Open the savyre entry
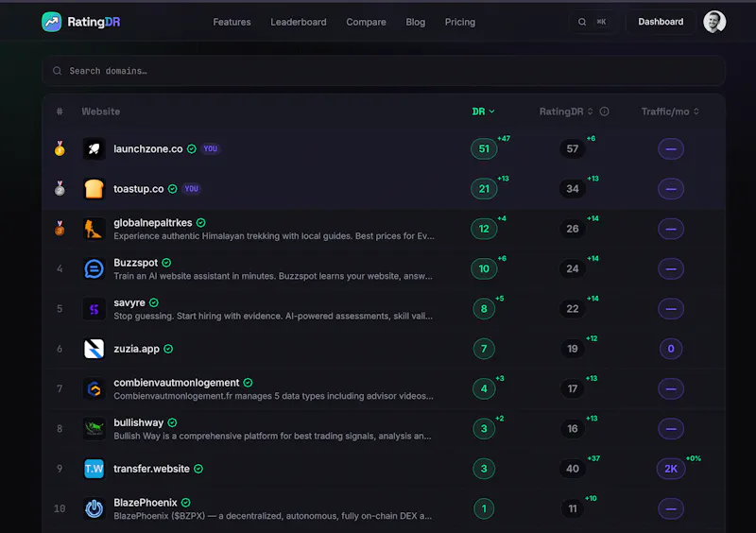The height and width of the screenshot is (533, 756). pos(129,303)
